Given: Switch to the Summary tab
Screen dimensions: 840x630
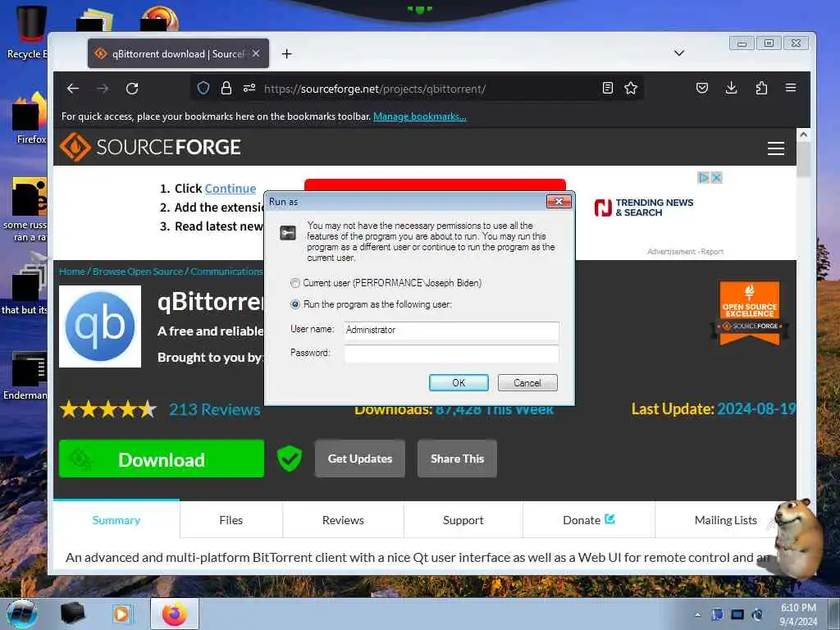Looking at the screenshot, I should pos(116,520).
